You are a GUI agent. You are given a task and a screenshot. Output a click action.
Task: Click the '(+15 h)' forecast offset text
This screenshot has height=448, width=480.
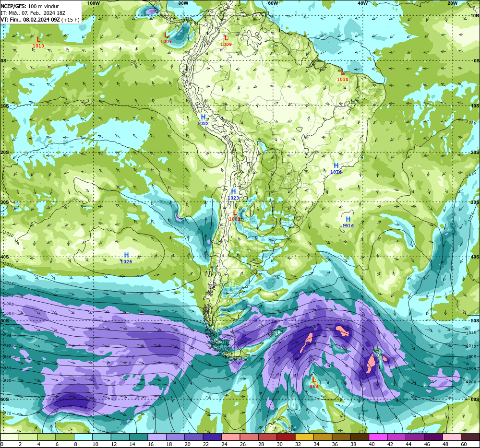[x=71, y=20]
